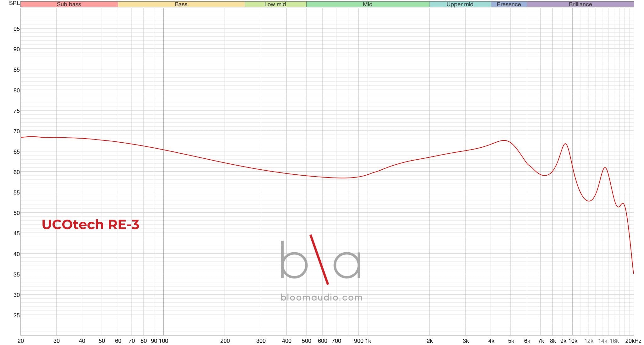Select the Bass band header
This screenshot has width=644, height=345.
(181, 4)
